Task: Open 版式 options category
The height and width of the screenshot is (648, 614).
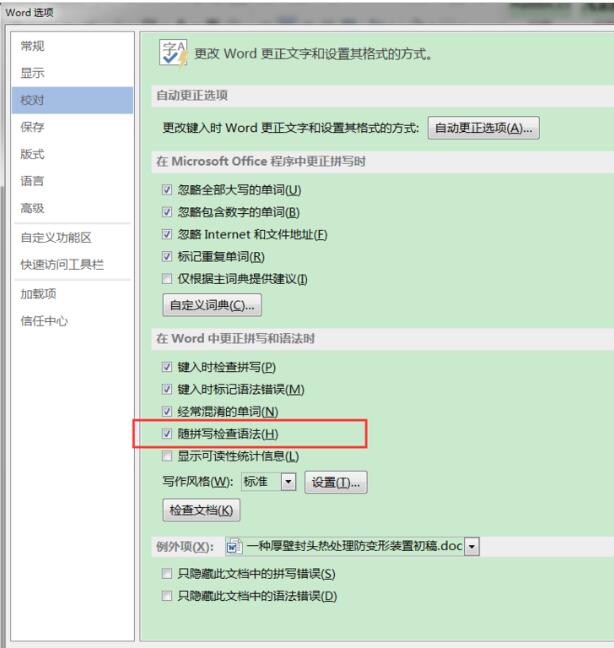Action: (x=72, y=154)
